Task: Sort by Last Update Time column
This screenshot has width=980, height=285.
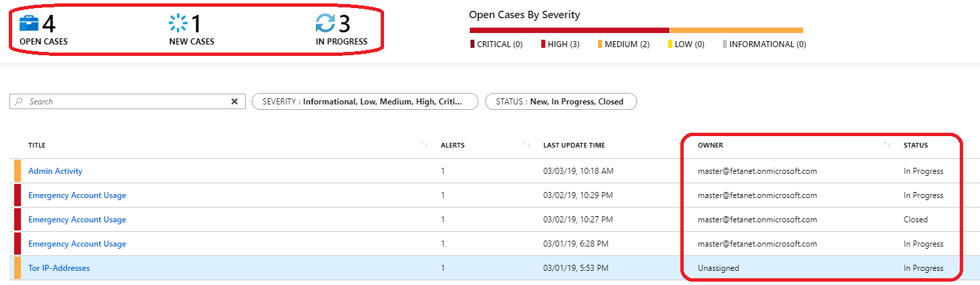Action: point(574,145)
